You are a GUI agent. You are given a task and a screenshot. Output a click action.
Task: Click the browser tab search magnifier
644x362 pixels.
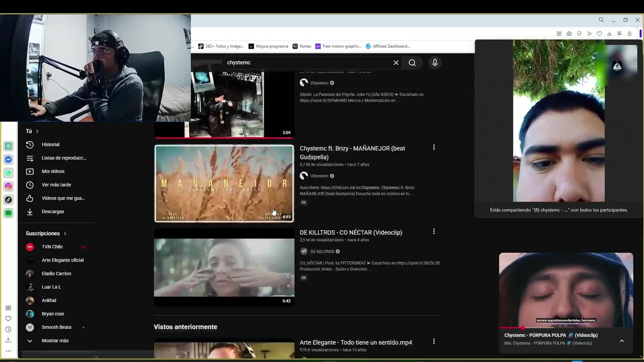[601, 20]
